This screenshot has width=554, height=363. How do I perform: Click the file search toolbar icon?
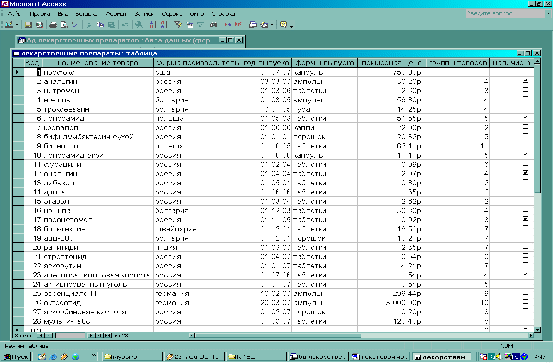click(39, 25)
